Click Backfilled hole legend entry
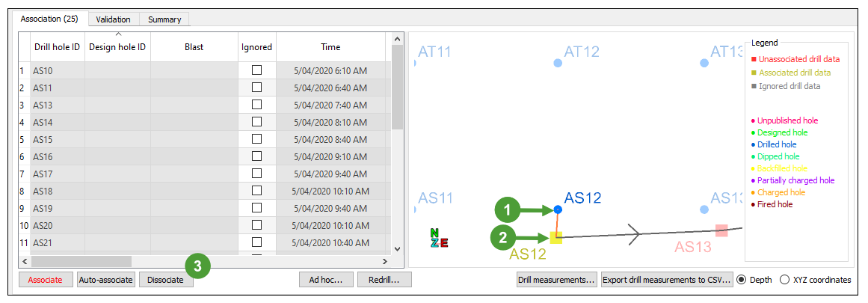The width and height of the screenshot is (868, 303). tap(779, 168)
